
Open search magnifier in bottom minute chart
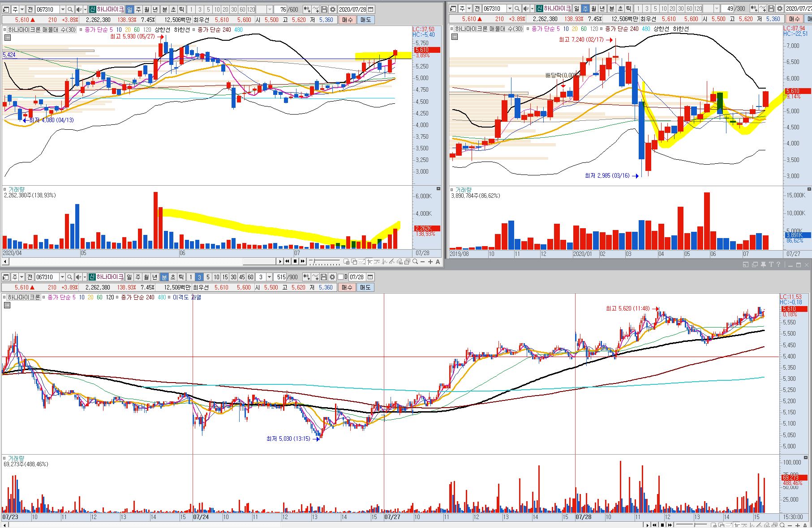pos(70,277)
